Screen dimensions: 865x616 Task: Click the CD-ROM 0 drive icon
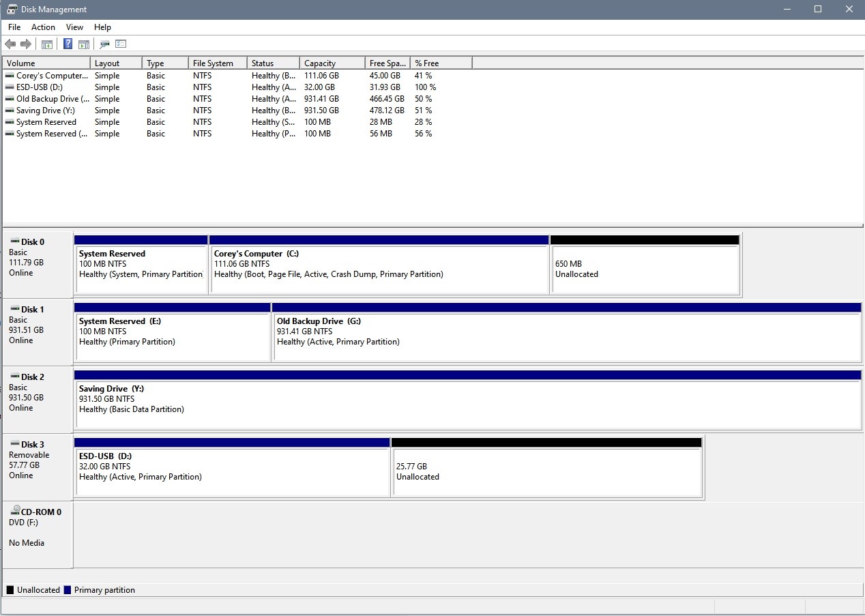click(x=14, y=511)
